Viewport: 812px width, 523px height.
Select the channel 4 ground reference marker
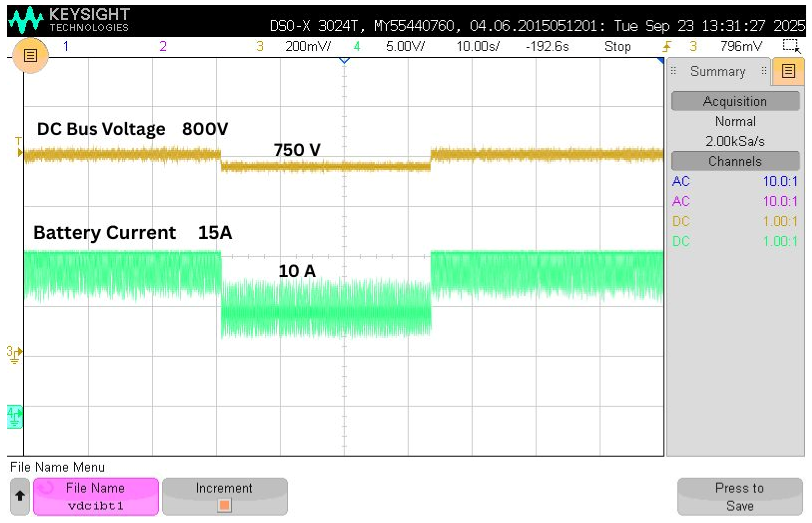[14, 416]
